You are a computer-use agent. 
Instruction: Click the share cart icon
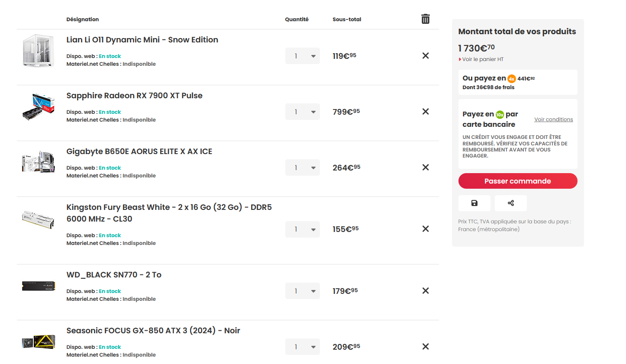511,203
